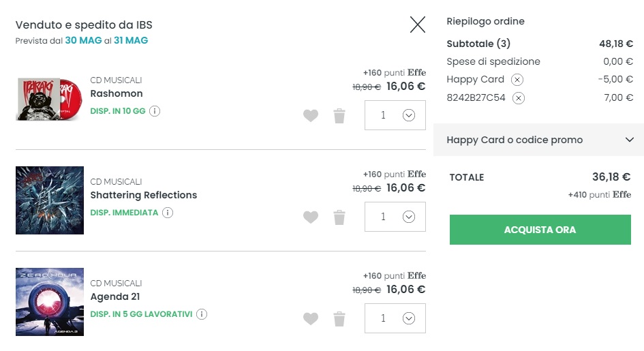The width and height of the screenshot is (644, 351).
Task: Click the Agenda 21 album cover thumbnail
Action: (x=50, y=302)
